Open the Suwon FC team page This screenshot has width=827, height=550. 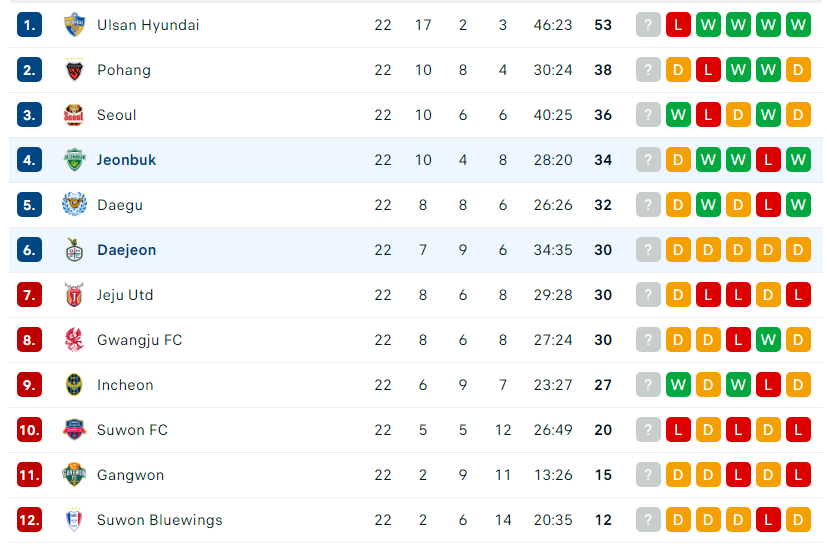[132, 430]
